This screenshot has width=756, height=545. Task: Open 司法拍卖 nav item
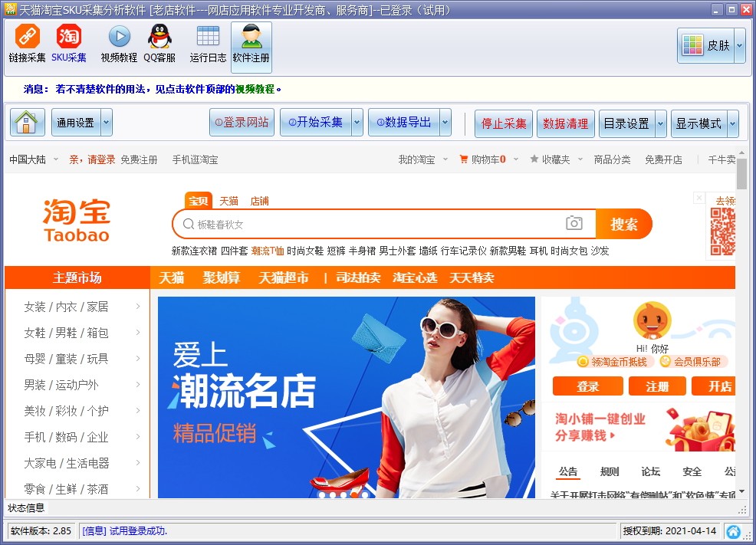(x=358, y=277)
